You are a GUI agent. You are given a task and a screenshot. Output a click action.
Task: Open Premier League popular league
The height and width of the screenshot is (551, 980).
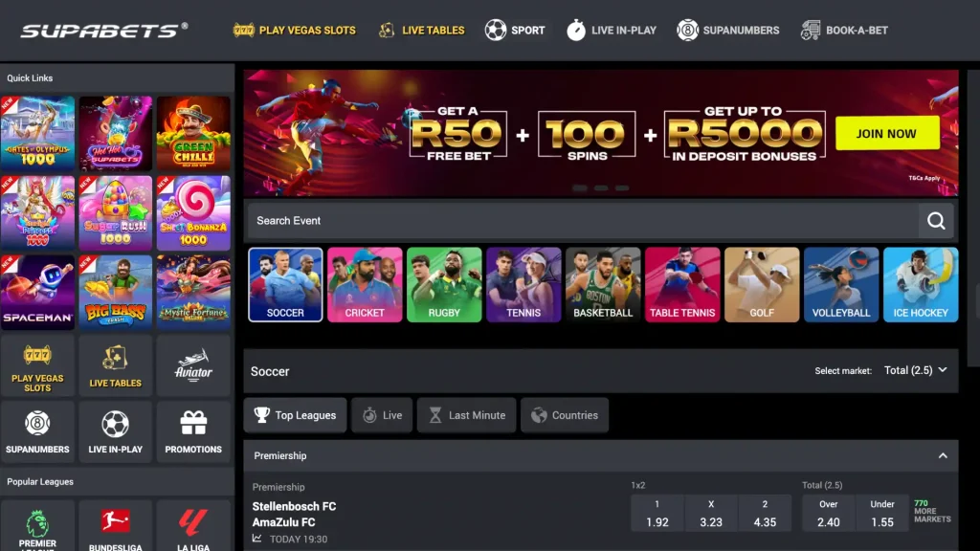(37, 526)
